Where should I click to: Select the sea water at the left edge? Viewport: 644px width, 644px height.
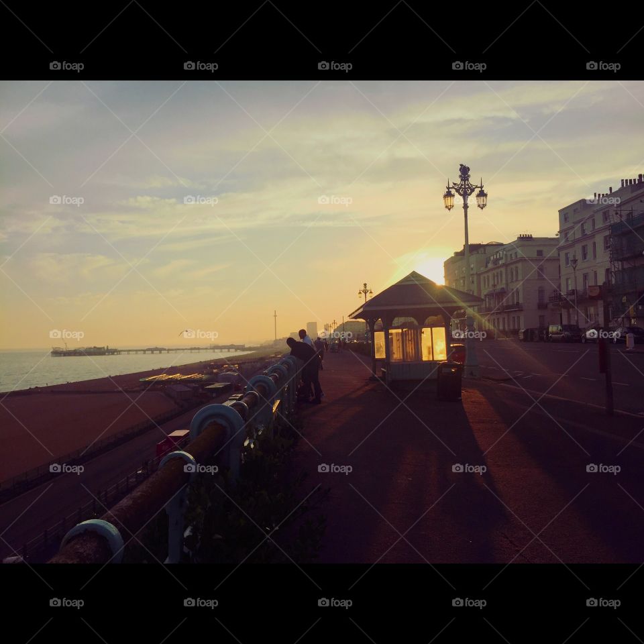pyautogui.click(x=27, y=369)
